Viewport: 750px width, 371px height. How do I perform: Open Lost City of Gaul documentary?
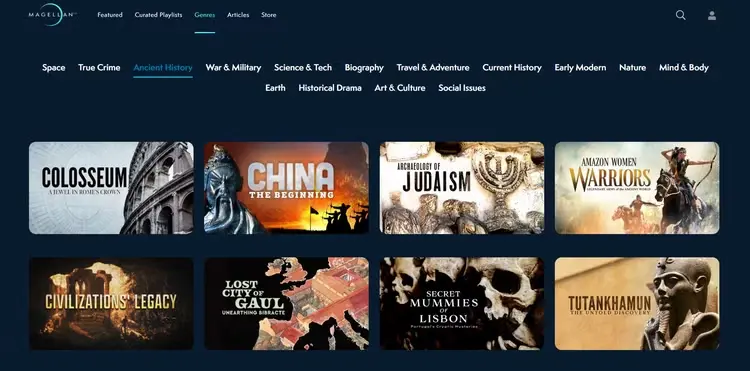287,304
